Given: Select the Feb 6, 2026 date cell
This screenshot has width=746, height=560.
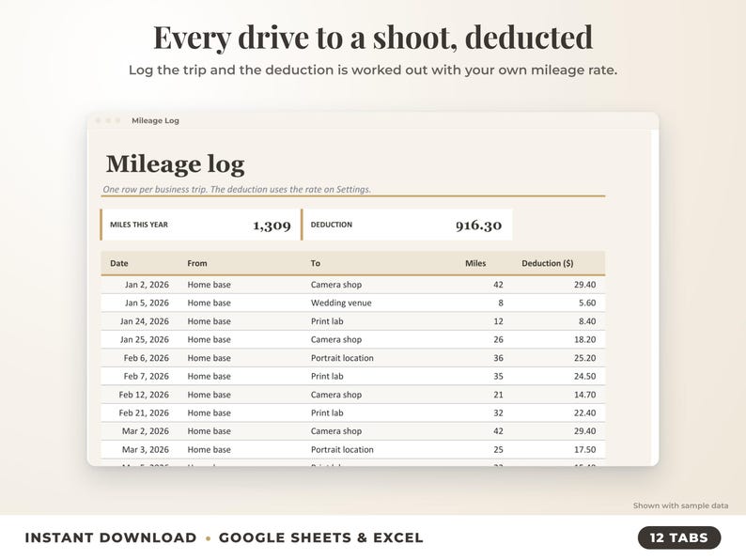Looking at the screenshot, I should [146, 358].
